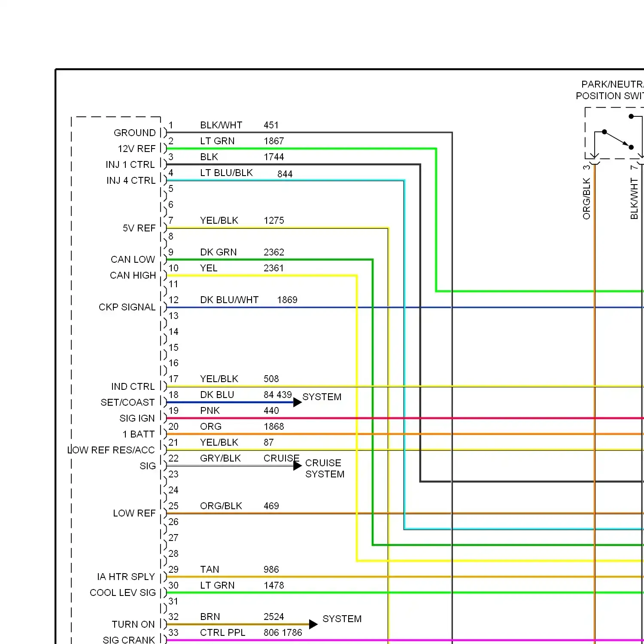Click the COOL LEV SIG label
The height and width of the screenshot is (644, 644).
(x=123, y=592)
